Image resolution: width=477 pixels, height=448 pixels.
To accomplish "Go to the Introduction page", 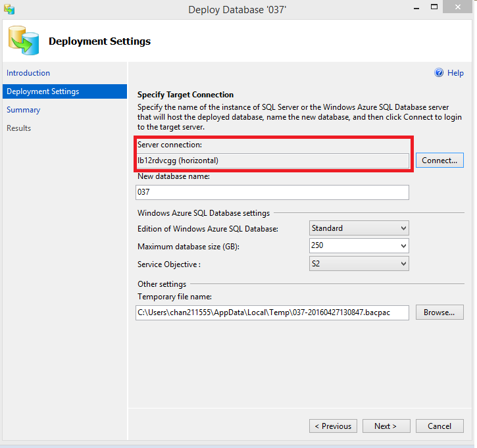I will [x=28, y=73].
